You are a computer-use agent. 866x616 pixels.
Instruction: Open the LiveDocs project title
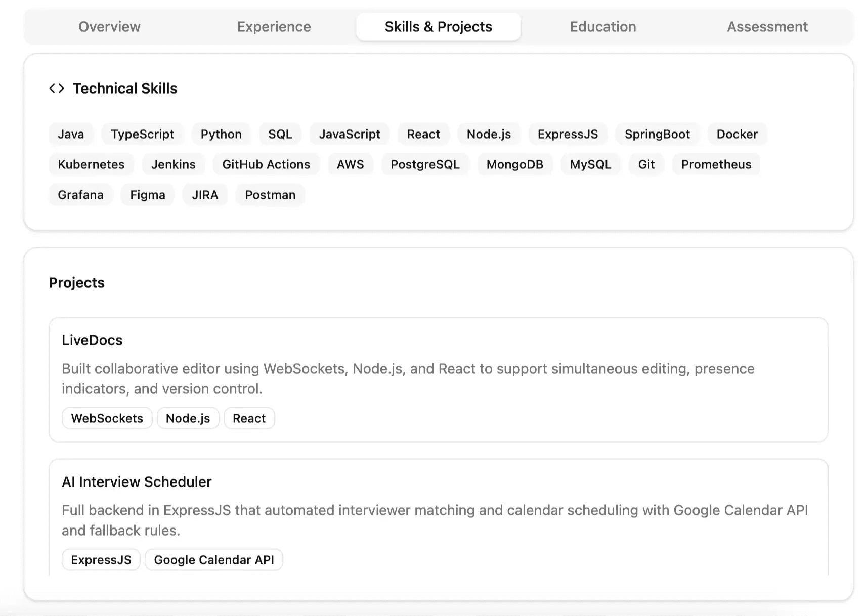click(92, 340)
